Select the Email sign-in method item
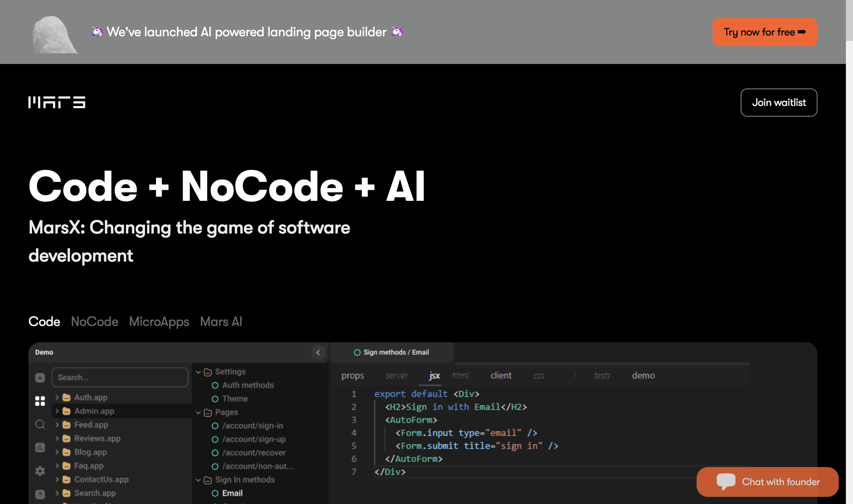The width and height of the screenshot is (853, 504). click(x=232, y=493)
